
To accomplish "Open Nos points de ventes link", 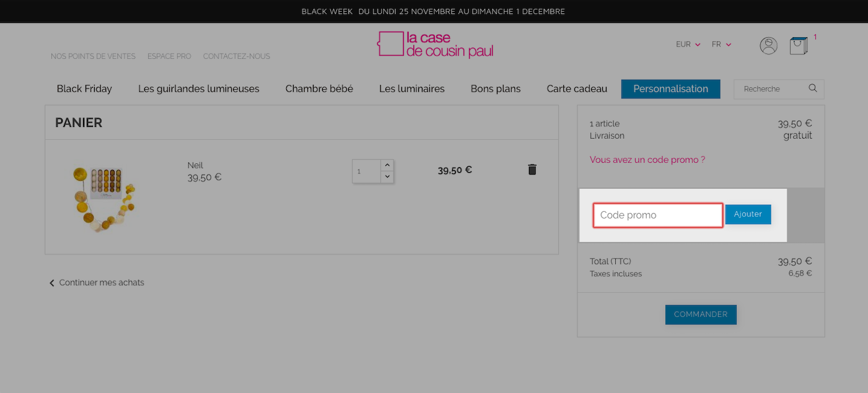I will [x=93, y=56].
